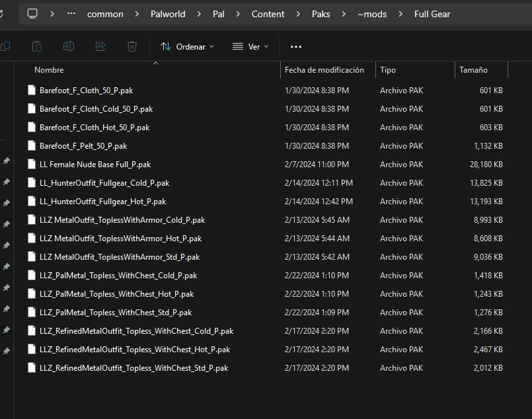Click the Paste icon in the toolbar

click(37, 46)
